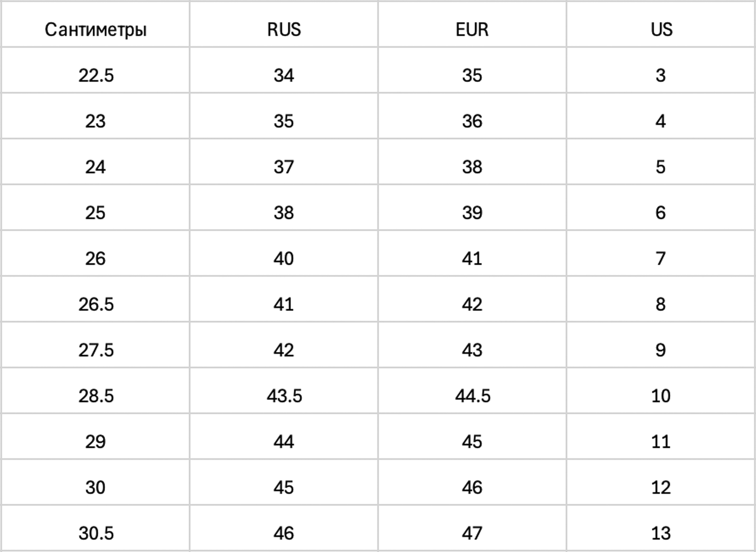Select the 28.5 centimeters cell

point(95,391)
